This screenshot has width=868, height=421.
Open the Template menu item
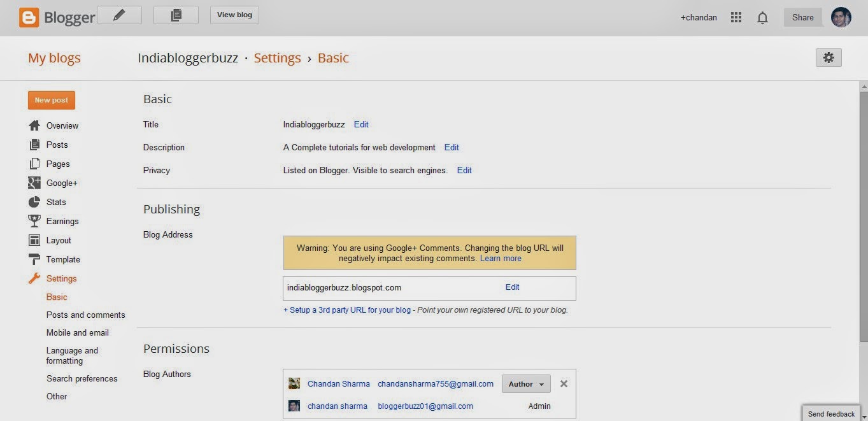coord(63,259)
